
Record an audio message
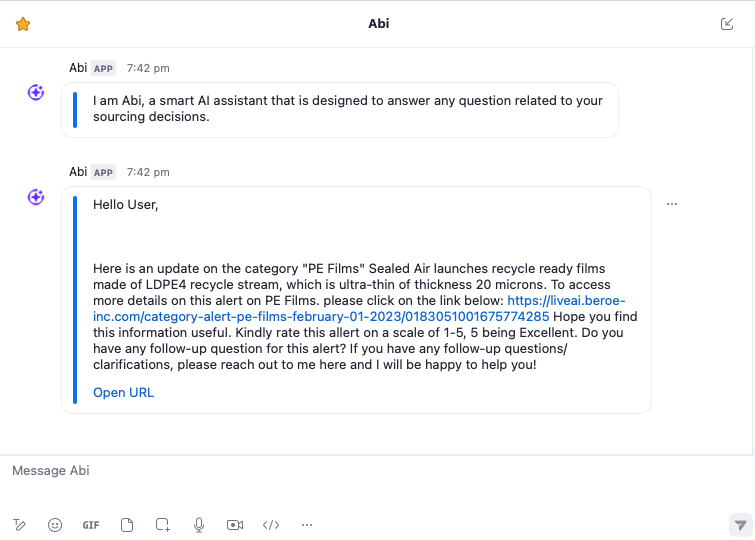click(199, 524)
